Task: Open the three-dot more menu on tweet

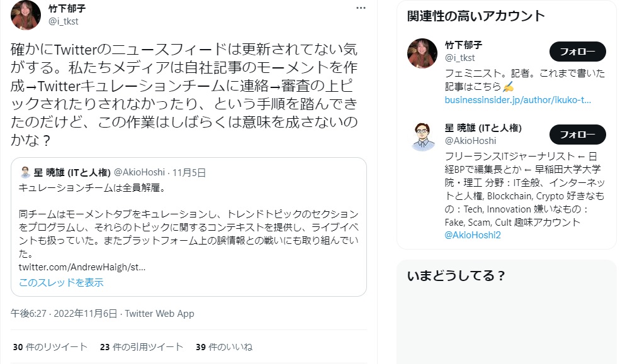Action: pos(361,8)
